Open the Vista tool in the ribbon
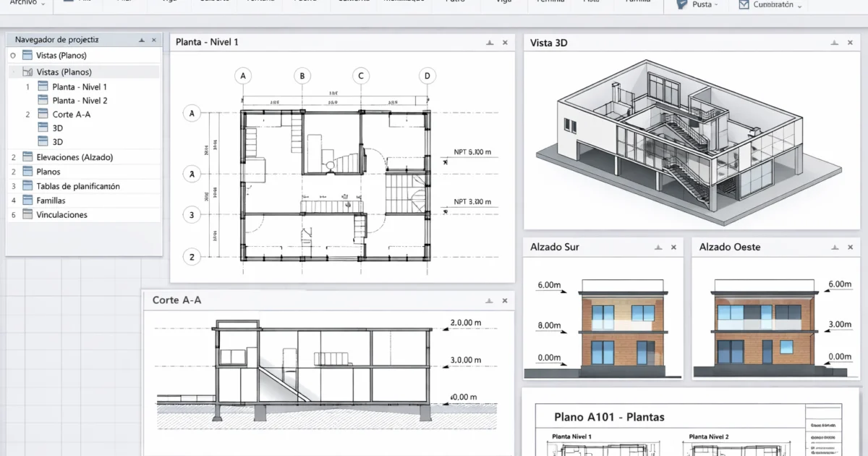This screenshot has width=868, height=456. 596,4
